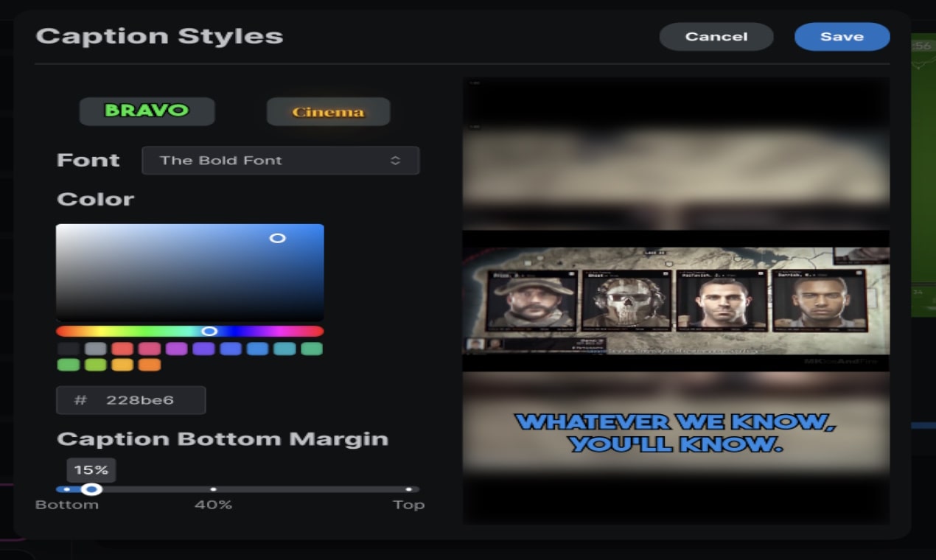Set margin slider to the Bottom tick
The width and height of the screenshot is (936, 560).
[66, 489]
